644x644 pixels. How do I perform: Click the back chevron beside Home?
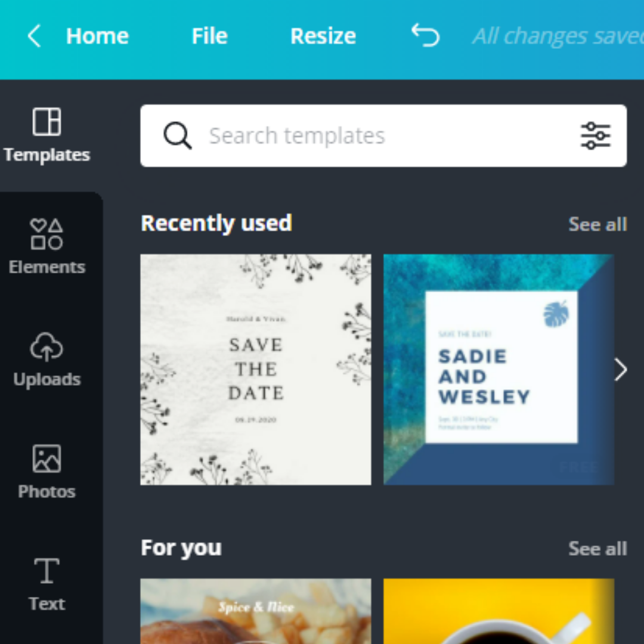(33, 36)
